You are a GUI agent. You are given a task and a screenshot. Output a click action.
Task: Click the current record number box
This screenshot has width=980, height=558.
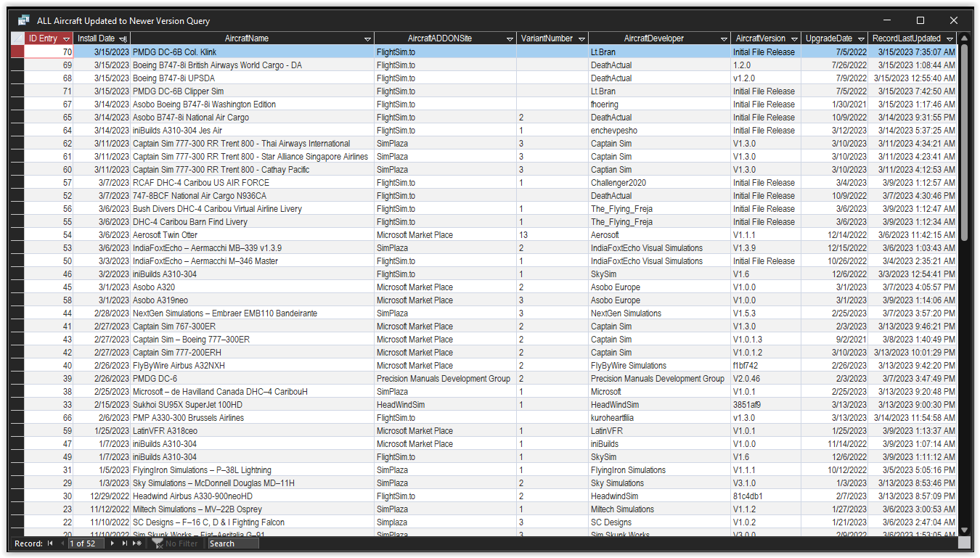click(x=86, y=543)
